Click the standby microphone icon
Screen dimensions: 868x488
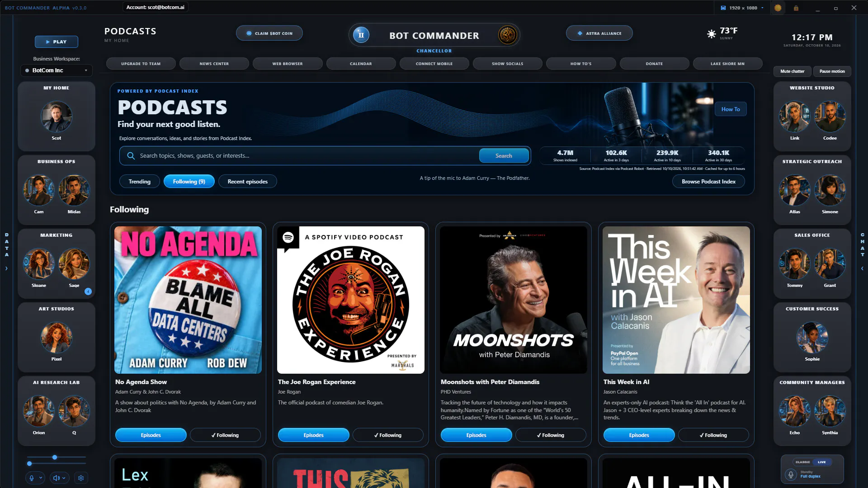click(x=791, y=474)
